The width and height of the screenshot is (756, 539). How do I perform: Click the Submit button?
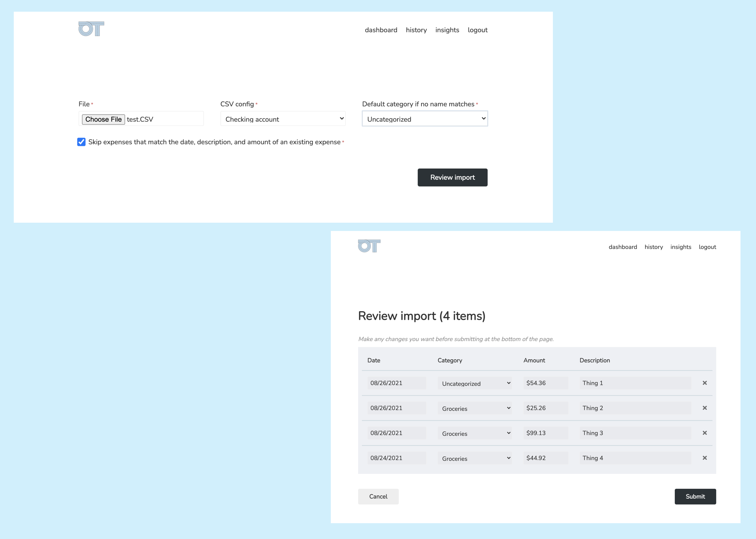tap(695, 496)
